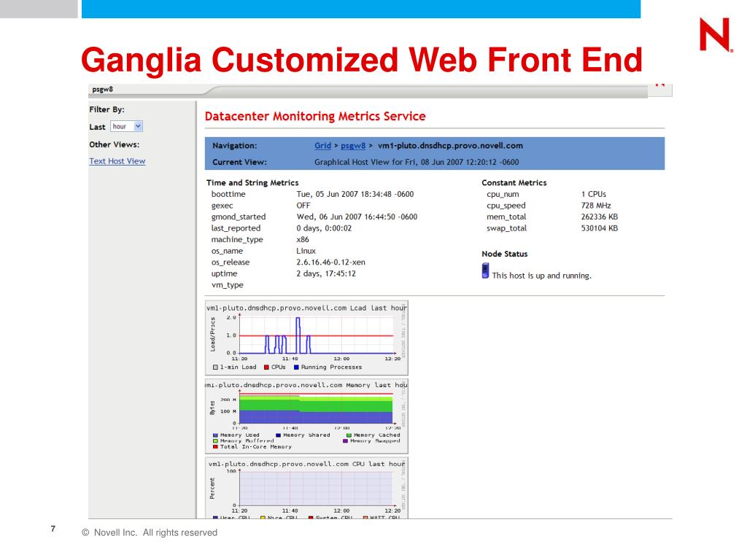Click the gmond_started metric label
The image size is (747, 560).
tap(239, 217)
